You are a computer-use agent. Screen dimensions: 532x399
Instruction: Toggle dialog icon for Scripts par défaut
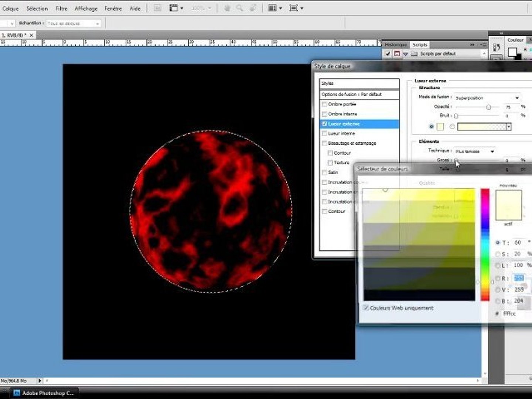[x=397, y=54]
